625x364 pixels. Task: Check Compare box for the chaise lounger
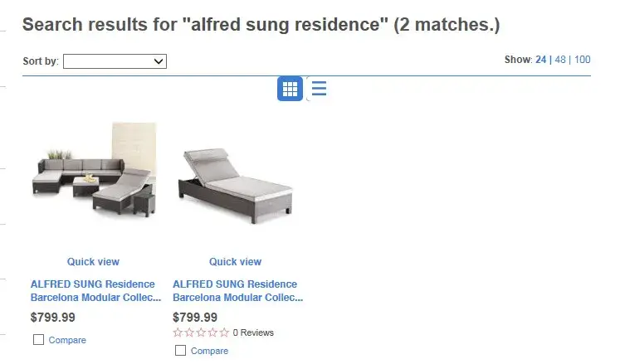point(180,351)
